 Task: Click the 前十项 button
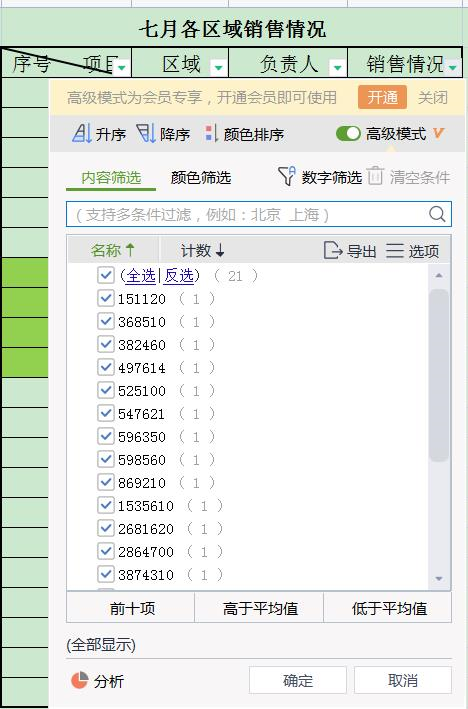pyautogui.click(x=131, y=608)
